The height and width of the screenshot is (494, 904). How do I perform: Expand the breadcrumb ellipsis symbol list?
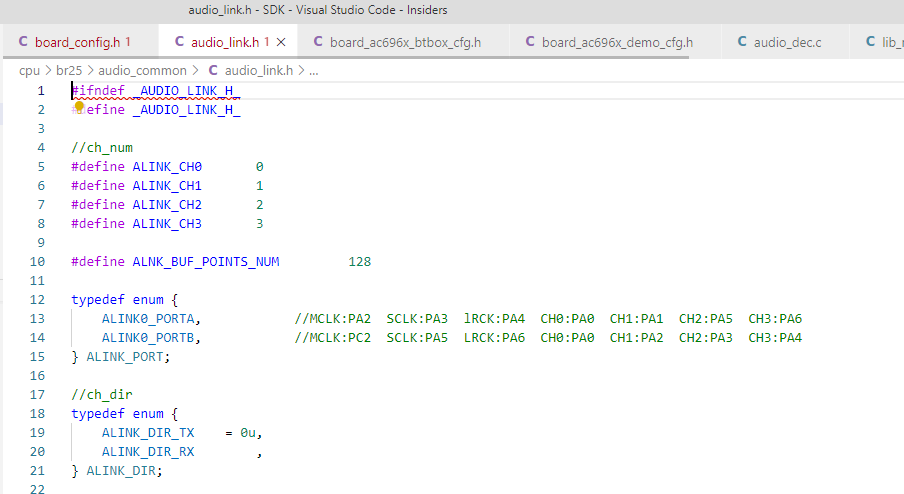314,71
